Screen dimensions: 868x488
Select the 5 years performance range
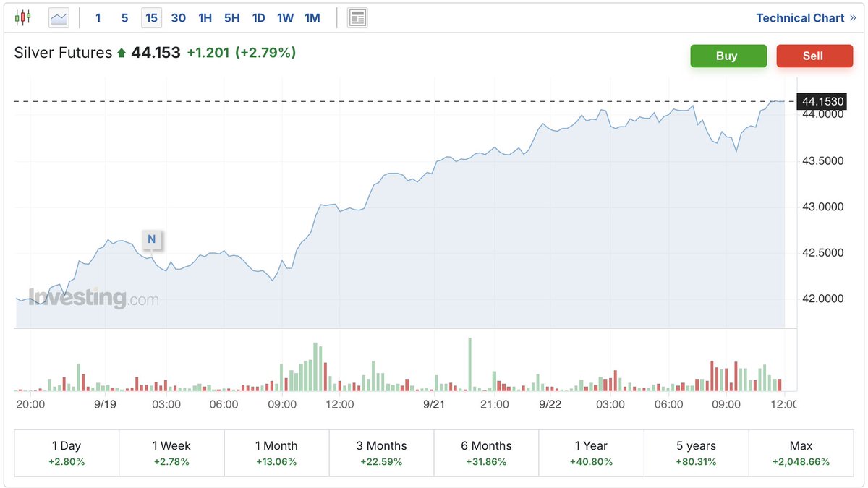pos(696,453)
